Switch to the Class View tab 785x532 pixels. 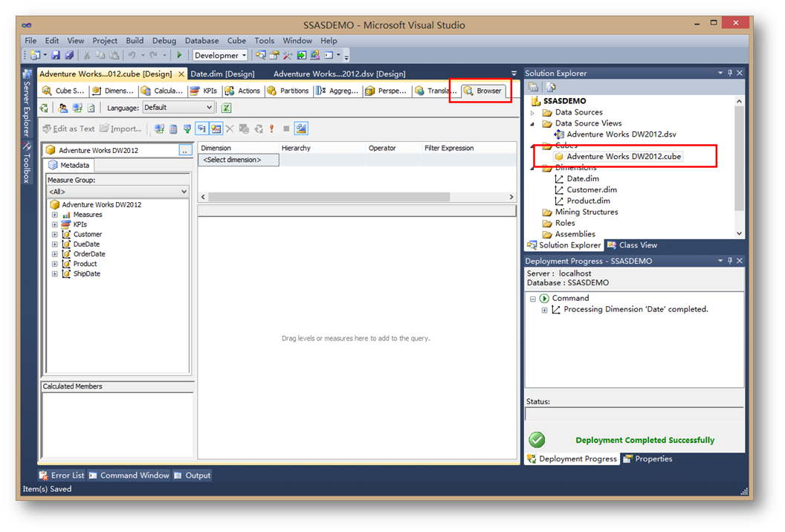click(x=633, y=245)
